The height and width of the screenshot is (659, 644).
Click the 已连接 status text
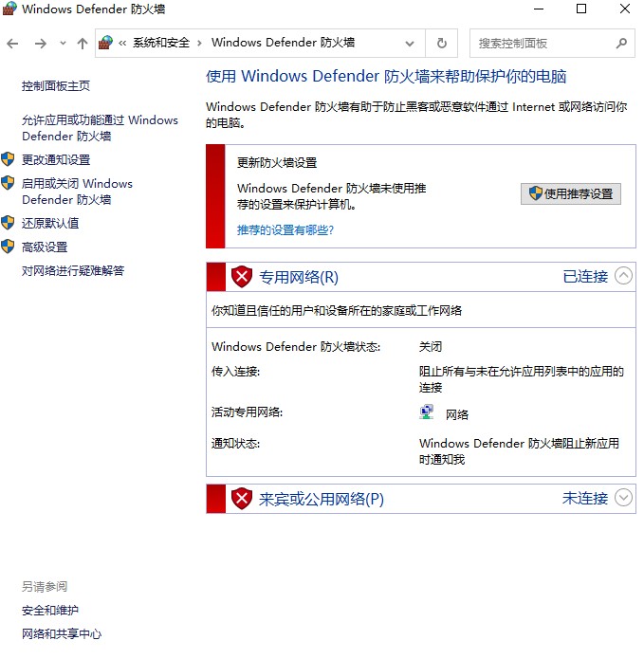(585, 277)
